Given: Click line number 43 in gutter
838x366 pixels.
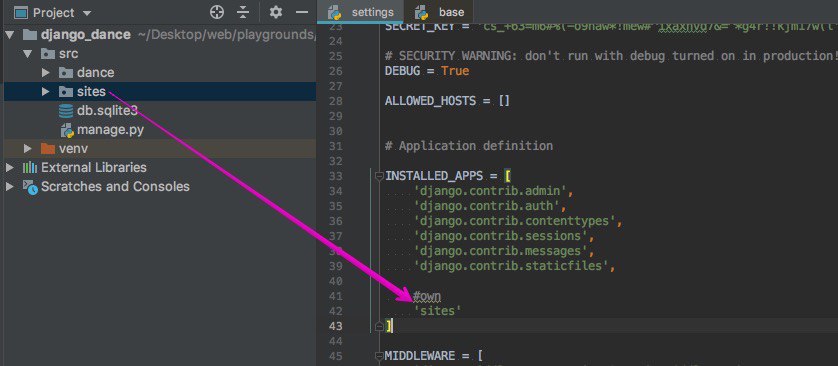Looking at the screenshot, I should (x=335, y=325).
